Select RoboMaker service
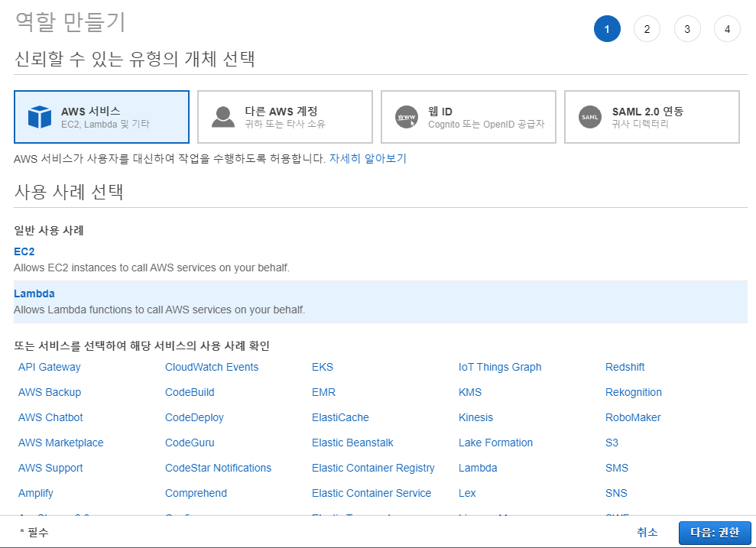This screenshot has width=756, height=548. click(x=633, y=417)
